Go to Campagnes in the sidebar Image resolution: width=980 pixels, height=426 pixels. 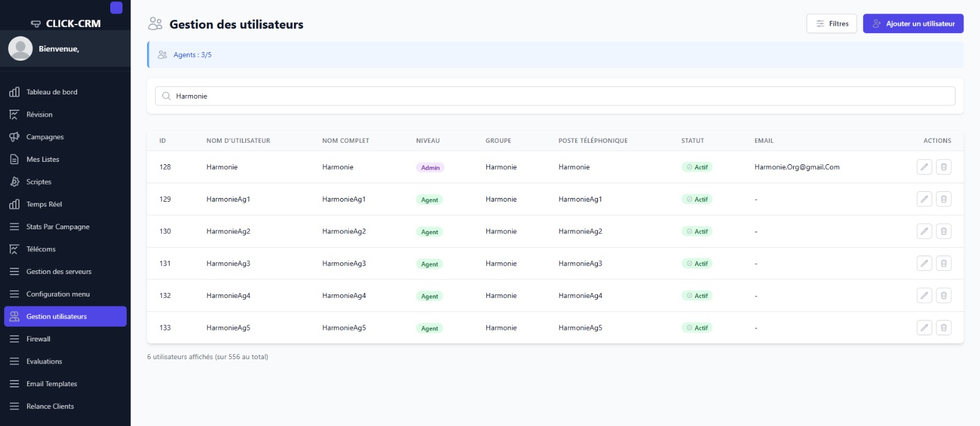45,137
